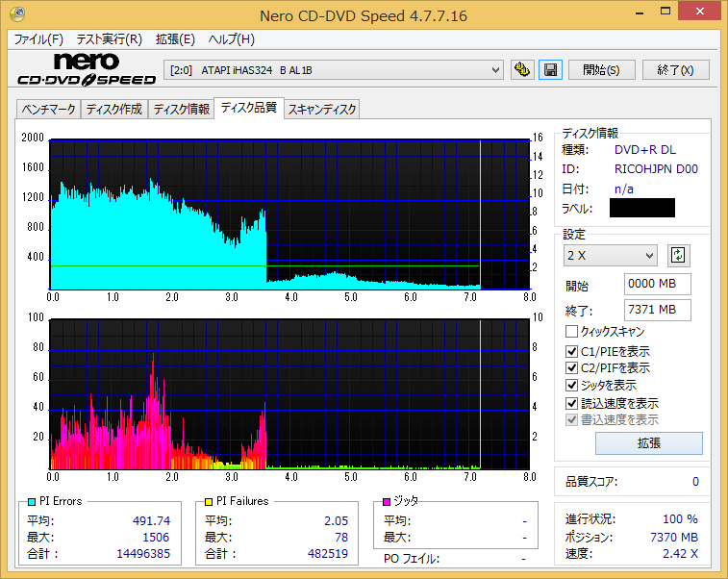This screenshot has width=728, height=579.
Task: Select the ディスク品質 tab
Action: point(249,108)
